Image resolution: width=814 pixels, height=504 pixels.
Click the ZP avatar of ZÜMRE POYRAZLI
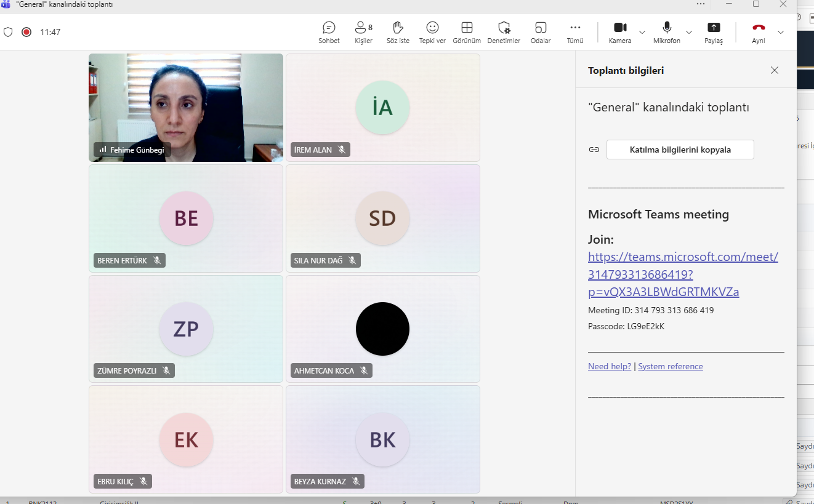click(x=186, y=329)
